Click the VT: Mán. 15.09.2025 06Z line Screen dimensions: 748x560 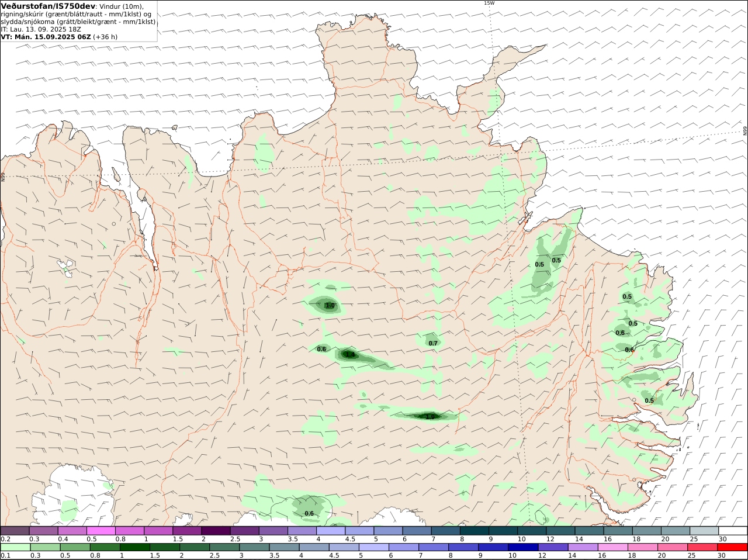[46, 36]
